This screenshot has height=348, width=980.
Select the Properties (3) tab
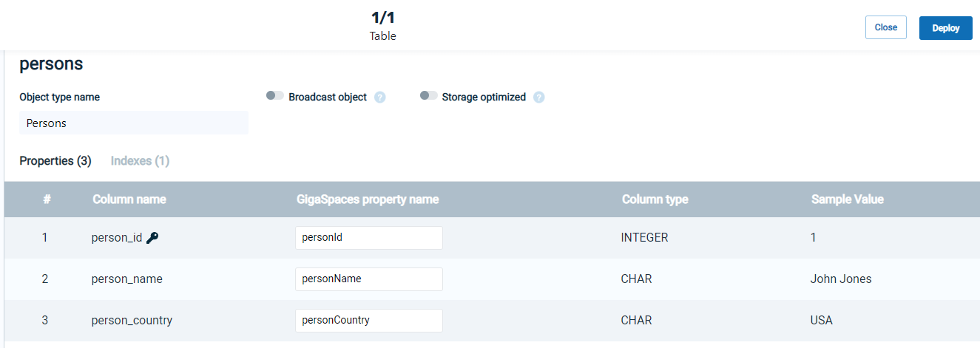coord(55,161)
